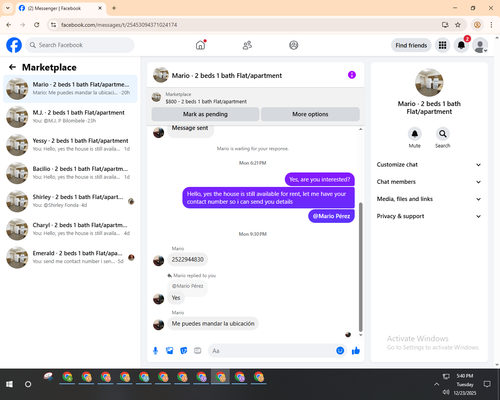Choose a GIF from the composer

pos(198,351)
